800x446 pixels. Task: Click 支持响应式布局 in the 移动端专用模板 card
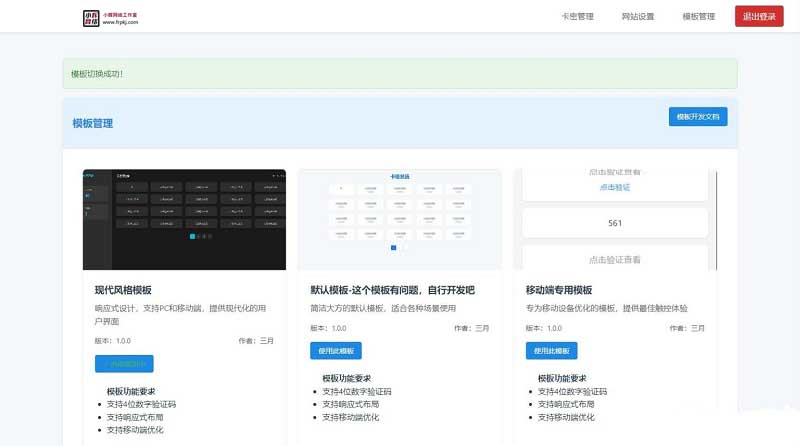pos(566,404)
